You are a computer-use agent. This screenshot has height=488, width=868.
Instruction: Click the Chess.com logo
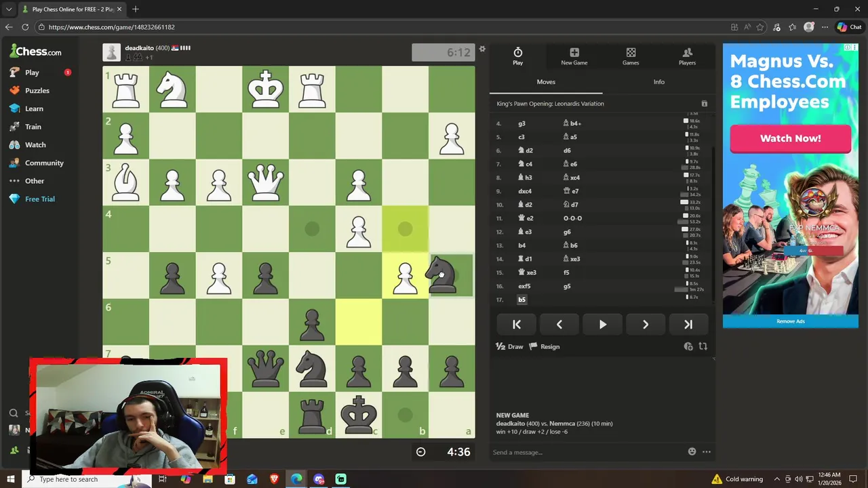pyautogui.click(x=36, y=52)
